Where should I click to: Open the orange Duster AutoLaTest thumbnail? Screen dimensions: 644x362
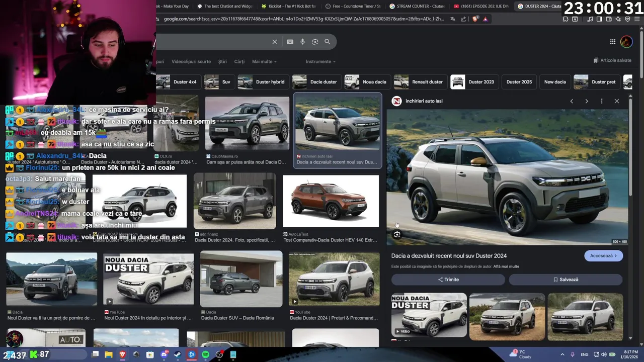coord(331,201)
